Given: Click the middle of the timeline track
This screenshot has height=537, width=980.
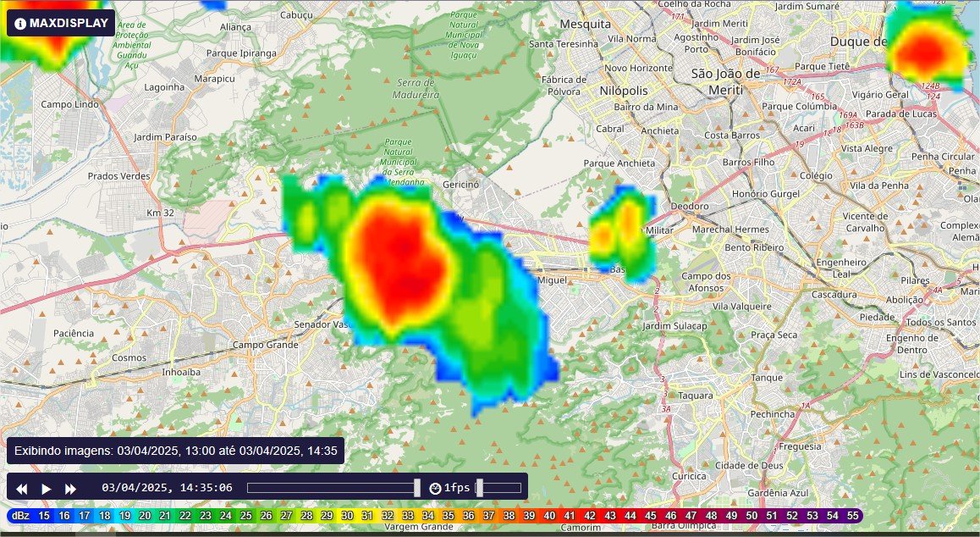Looking at the screenshot, I should [x=332, y=488].
